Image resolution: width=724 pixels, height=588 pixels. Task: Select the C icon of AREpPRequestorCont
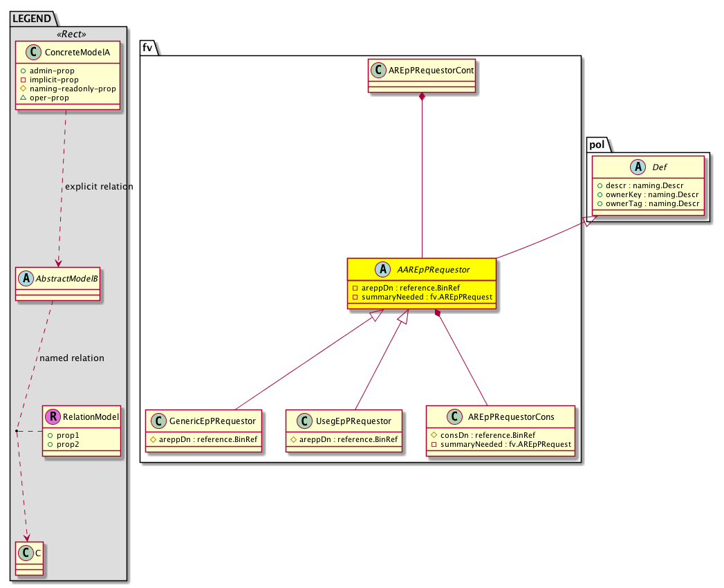378,70
